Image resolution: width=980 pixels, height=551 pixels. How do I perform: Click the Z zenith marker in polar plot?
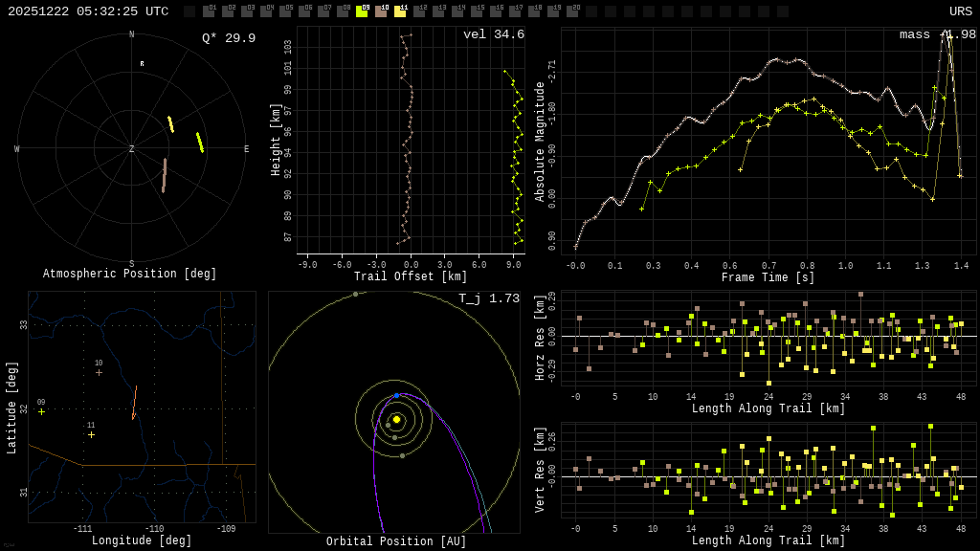[x=132, y=149]
